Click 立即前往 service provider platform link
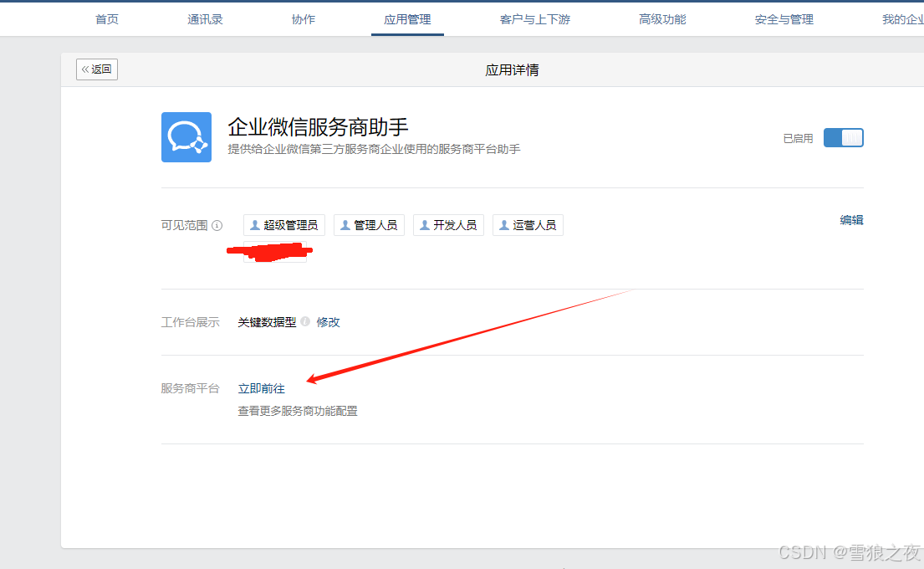 coord(261,388)
